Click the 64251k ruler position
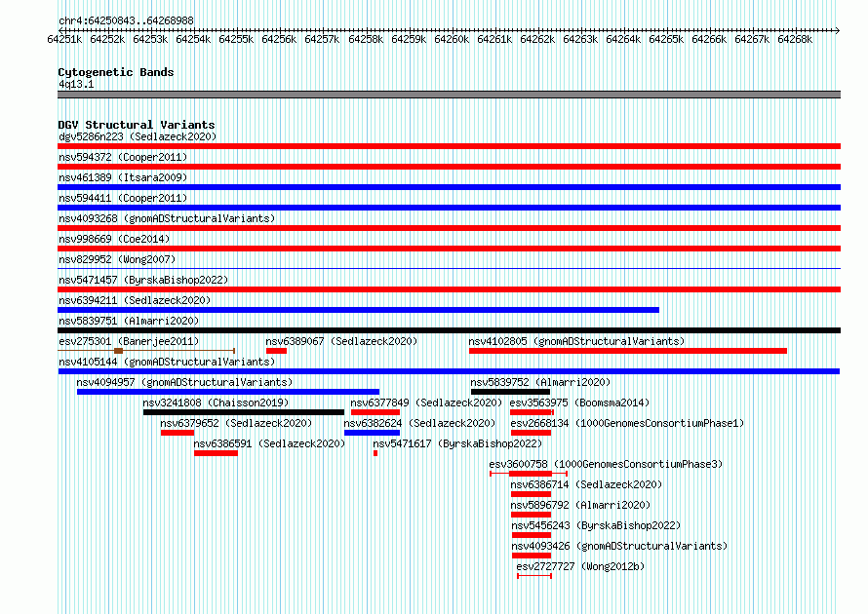868x614 pixels. click(64, 39)
